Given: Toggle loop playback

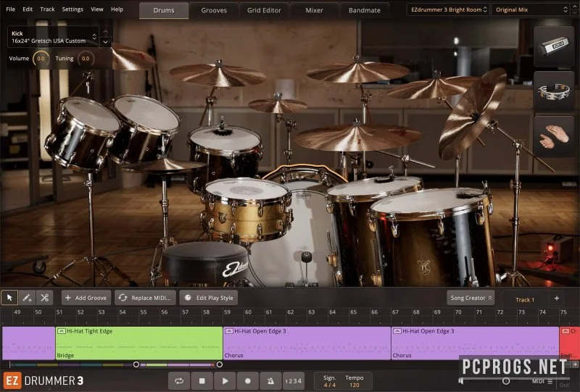Looking at the screenshot, I should pos(179,381).
